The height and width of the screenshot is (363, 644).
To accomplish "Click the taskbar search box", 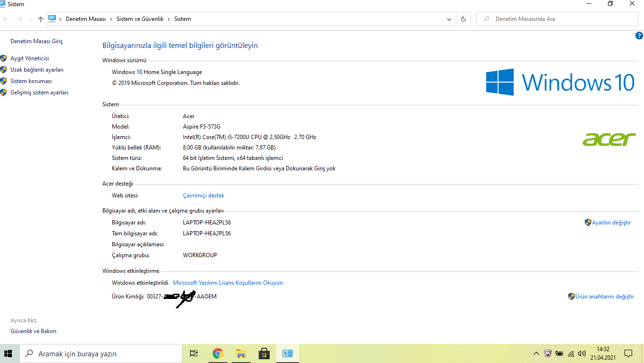I will click(100, 354).
